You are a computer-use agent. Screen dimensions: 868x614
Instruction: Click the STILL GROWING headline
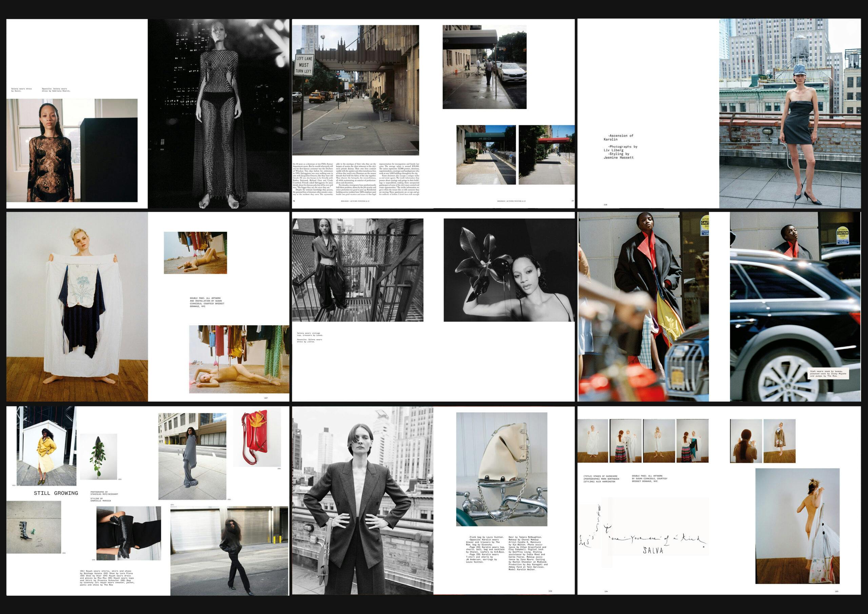(56, 493)
